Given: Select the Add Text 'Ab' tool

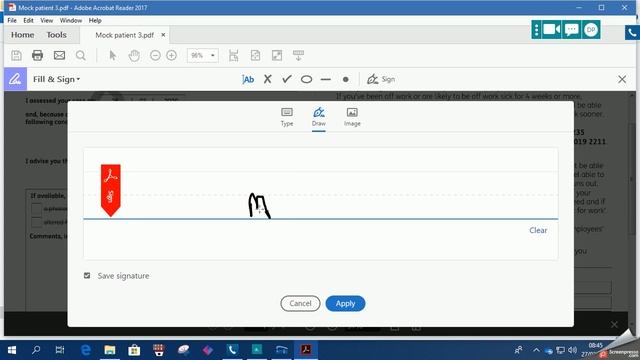Looking at the screenshot, I should pos(248,79).
